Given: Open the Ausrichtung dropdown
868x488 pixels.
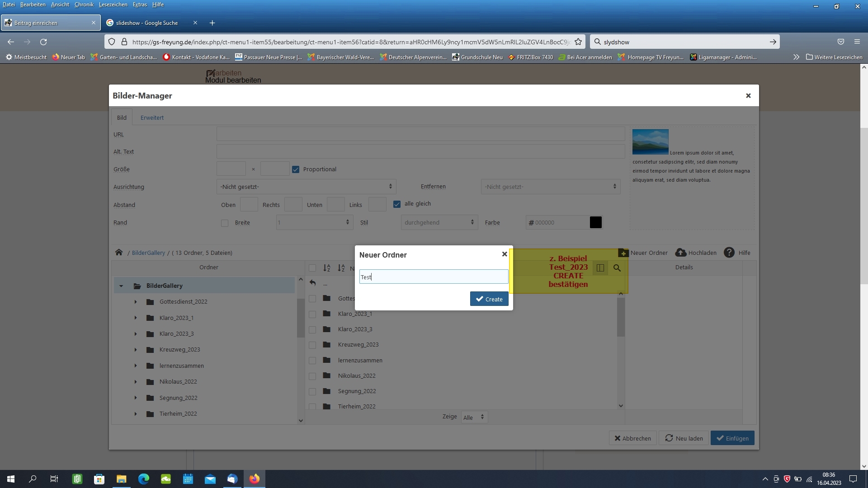Looking at the screenshot, I should point(306,187).
